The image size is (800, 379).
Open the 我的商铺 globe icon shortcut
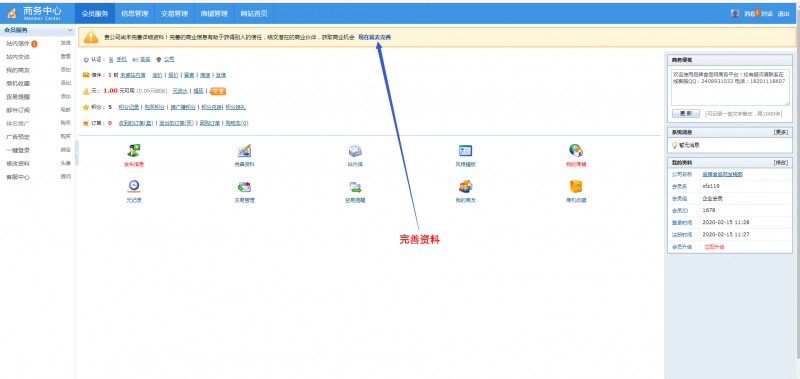(x=576, y=150)
